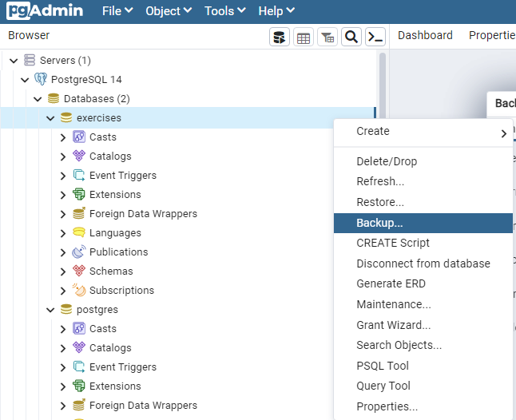Click the Schemas red diamond icon
The width and height of the screenshot is (516, 420).
click(x=79, y=271)
